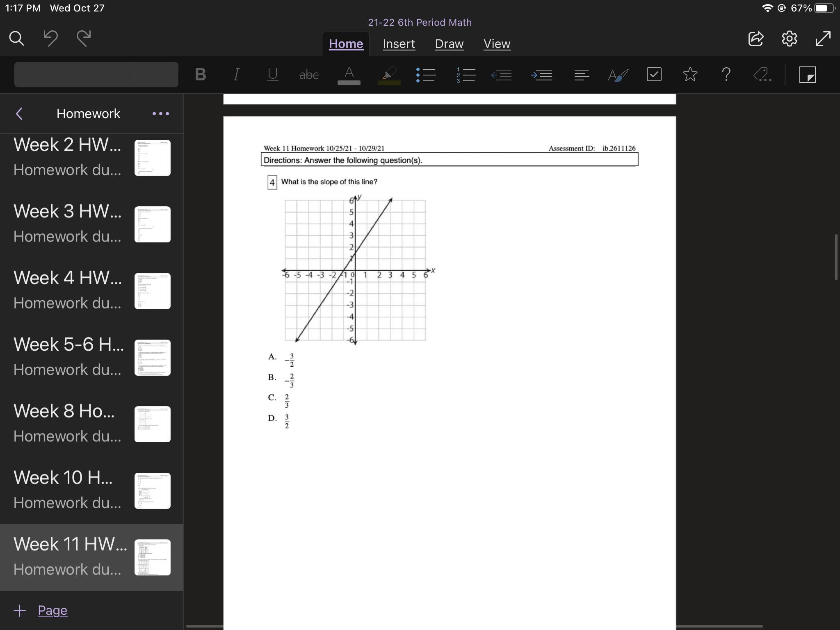Screen dimensions: 840x630
Task: Redo the last action
Action: [83, 39]
